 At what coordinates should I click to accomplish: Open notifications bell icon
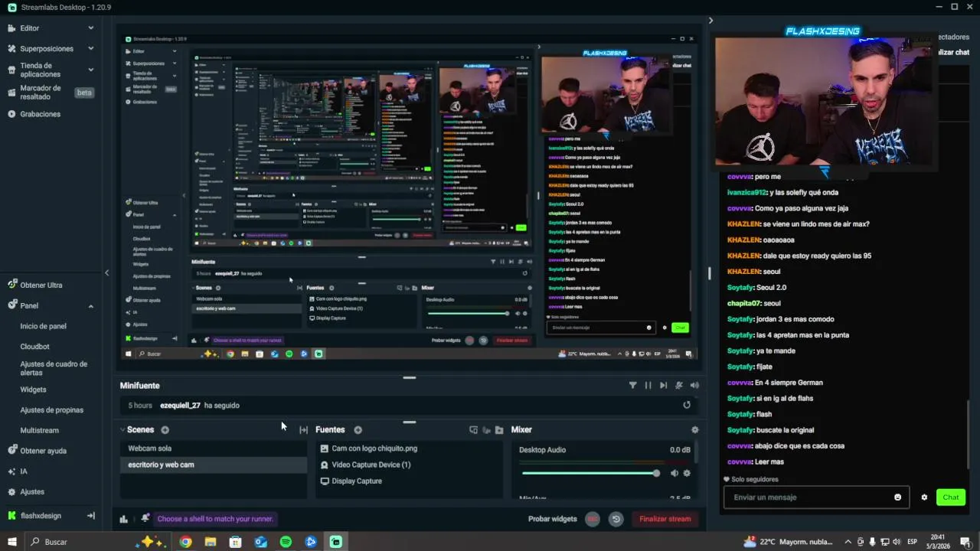pyautogui.click(x=145, y=519)
